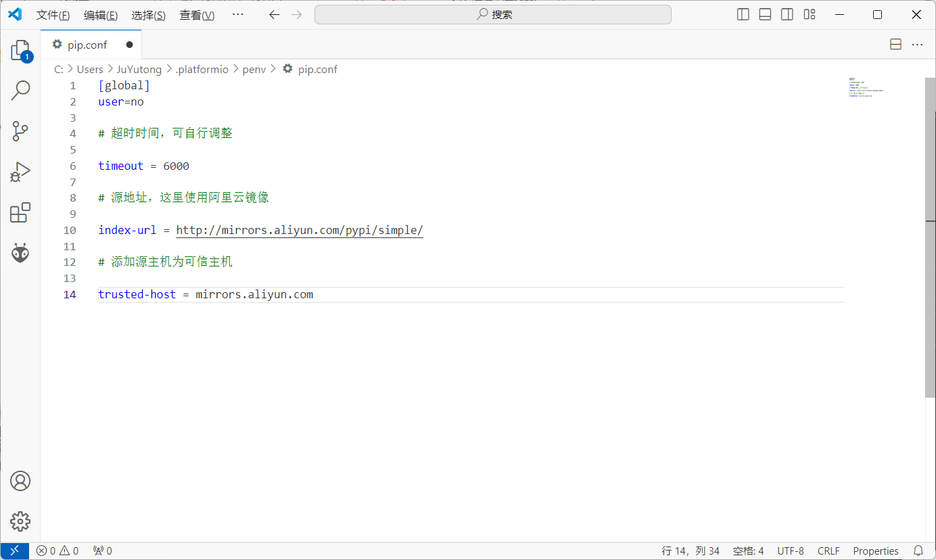Open the Accounts menu icon

click(x=20, y=481)
